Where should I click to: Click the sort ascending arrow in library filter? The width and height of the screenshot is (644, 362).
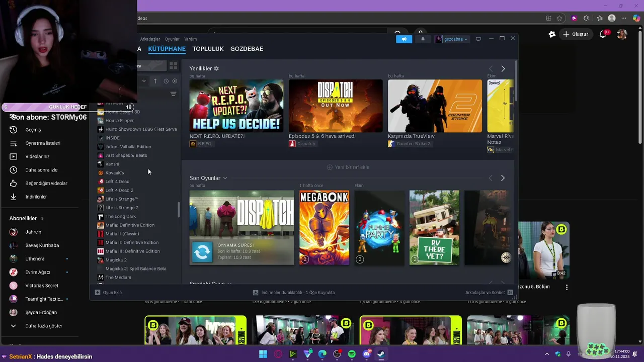coord(155,81)
